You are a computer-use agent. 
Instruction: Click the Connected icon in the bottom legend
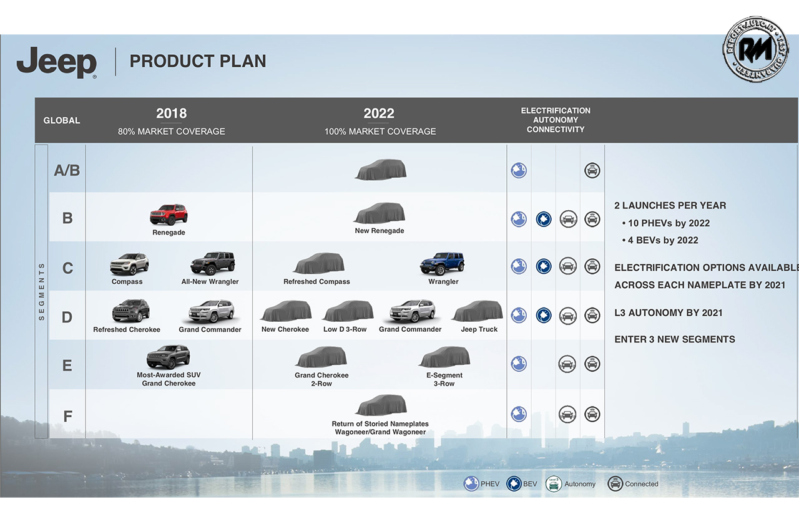click(x=615, y=484)
